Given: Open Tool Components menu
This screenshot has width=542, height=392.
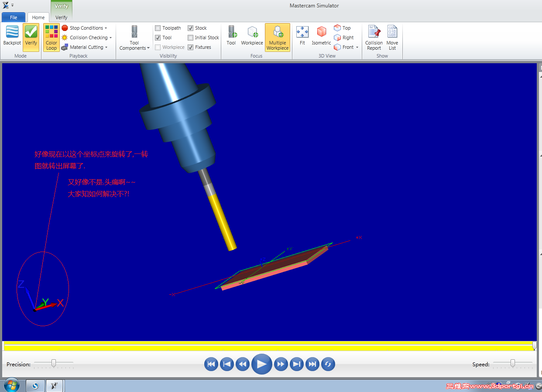Looking at the screenshot, I should tap(134, 38).
